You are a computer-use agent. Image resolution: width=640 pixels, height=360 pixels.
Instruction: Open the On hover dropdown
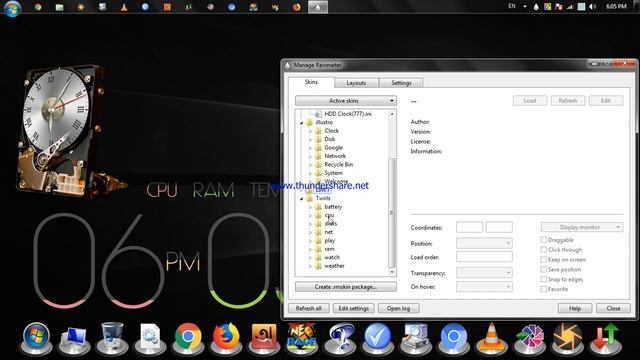pos(484,287)
